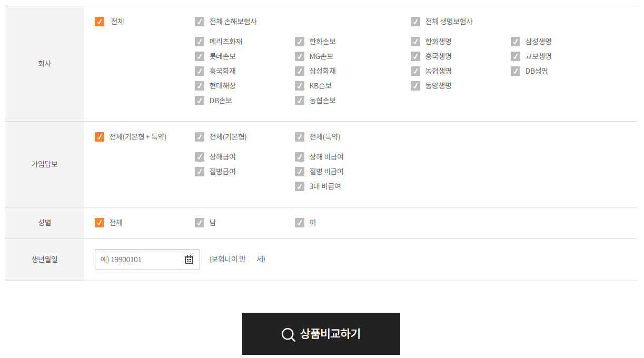Select the 한화손보 checkbox

tap(300, 41)
